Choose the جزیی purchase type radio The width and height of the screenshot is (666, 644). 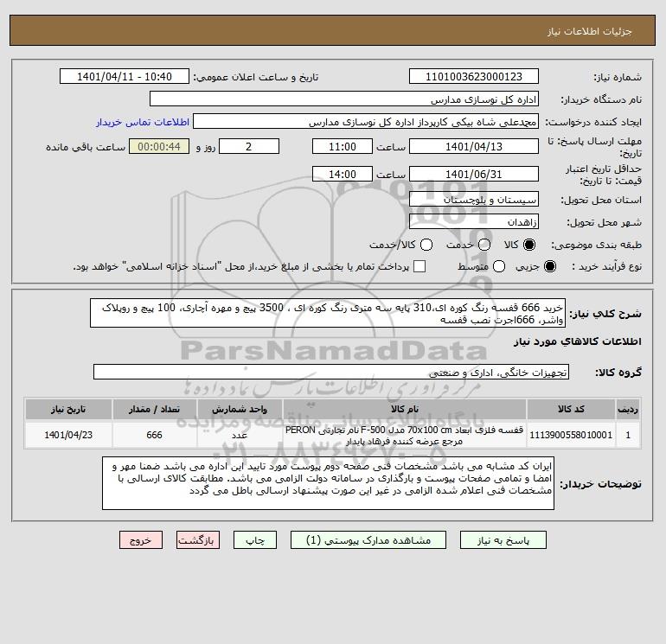point(549,266)
